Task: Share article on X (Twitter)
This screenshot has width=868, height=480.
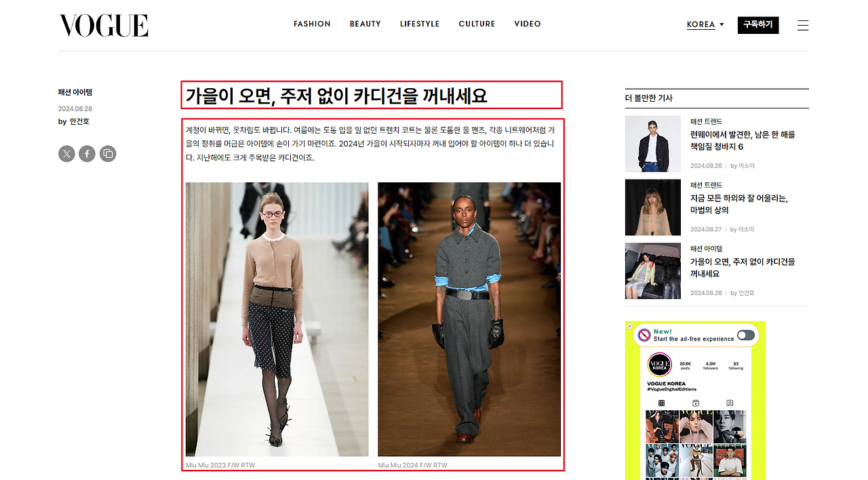Action: [66, 154]
